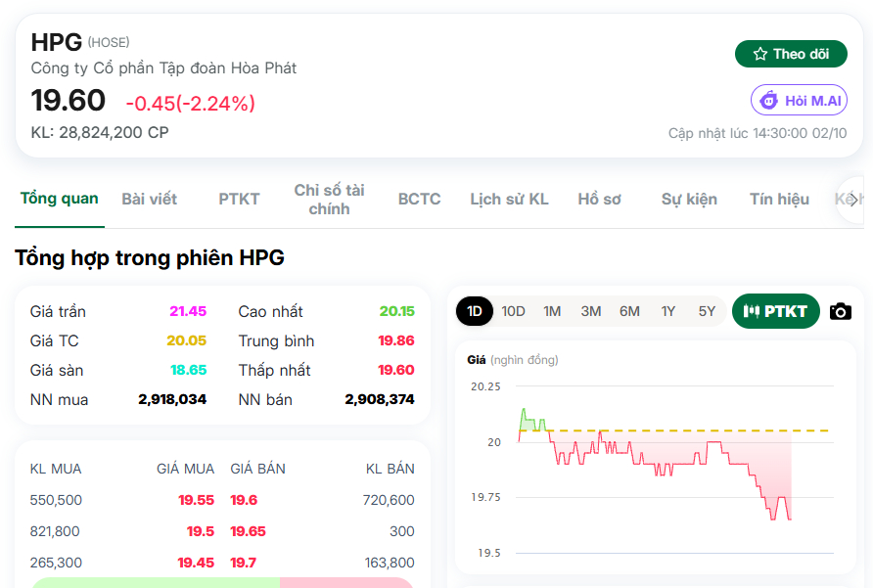Click the highest price 20.15
This screenshot has width=873, height=588.
[x=397, y=311]
